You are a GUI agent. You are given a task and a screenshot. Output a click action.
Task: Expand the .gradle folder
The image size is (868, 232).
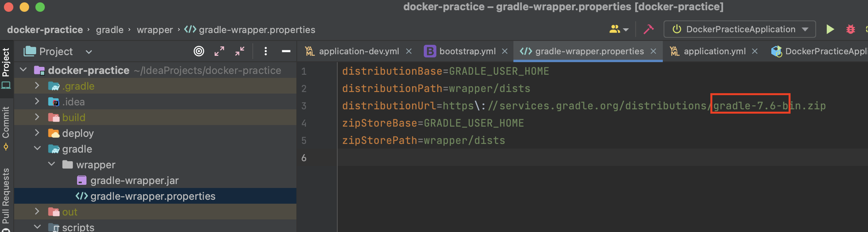(37, 86)
